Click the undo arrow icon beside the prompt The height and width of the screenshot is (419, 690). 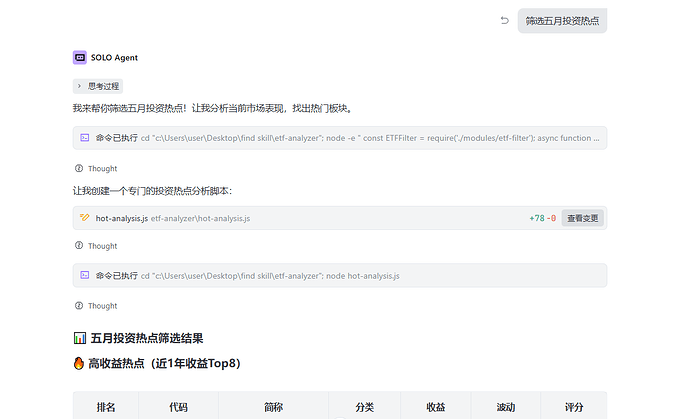[x=504, y=20]
